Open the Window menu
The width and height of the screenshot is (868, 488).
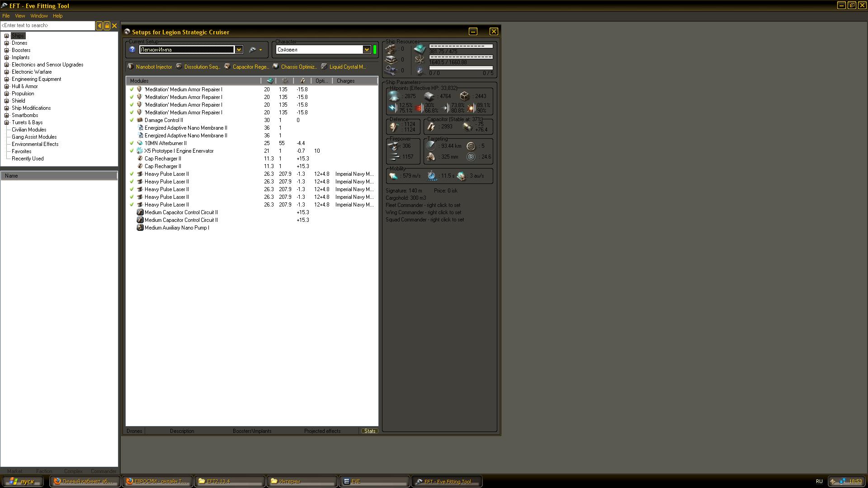pos(39,16)
